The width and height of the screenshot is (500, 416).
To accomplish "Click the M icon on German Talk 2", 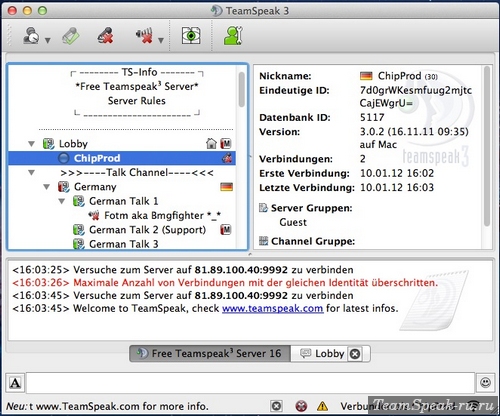I will tap(226, 230).
